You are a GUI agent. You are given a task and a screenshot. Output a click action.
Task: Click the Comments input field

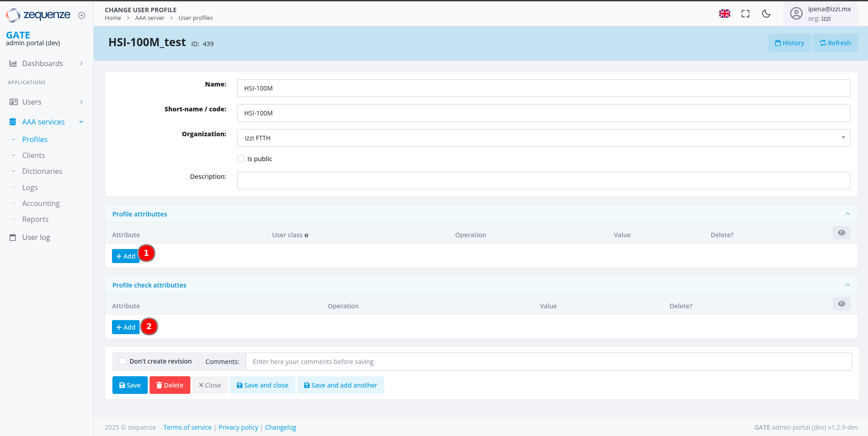coord(548,362)
